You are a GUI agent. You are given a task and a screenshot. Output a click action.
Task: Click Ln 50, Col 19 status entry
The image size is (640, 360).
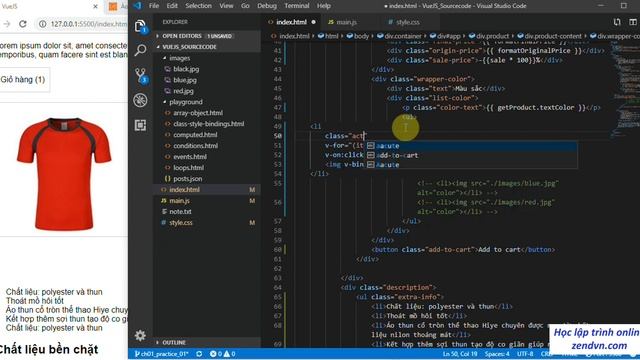pyautogui.click(x=460, y=354)
